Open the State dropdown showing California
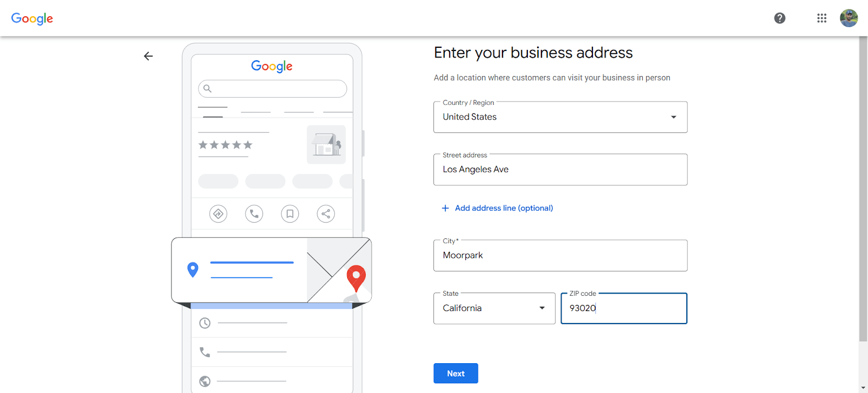The width and height of the screenshot is (868, 393). pyautogui.click(x=494, y=308)
